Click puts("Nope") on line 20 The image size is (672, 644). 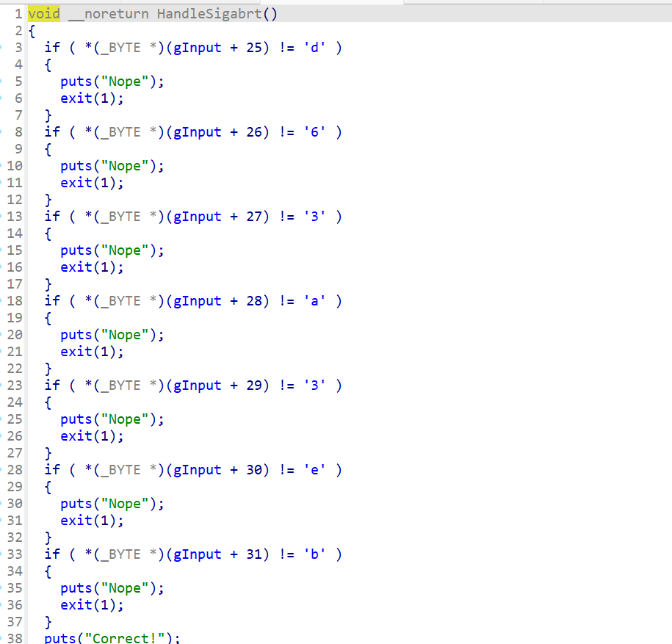[x=109, y=335]
